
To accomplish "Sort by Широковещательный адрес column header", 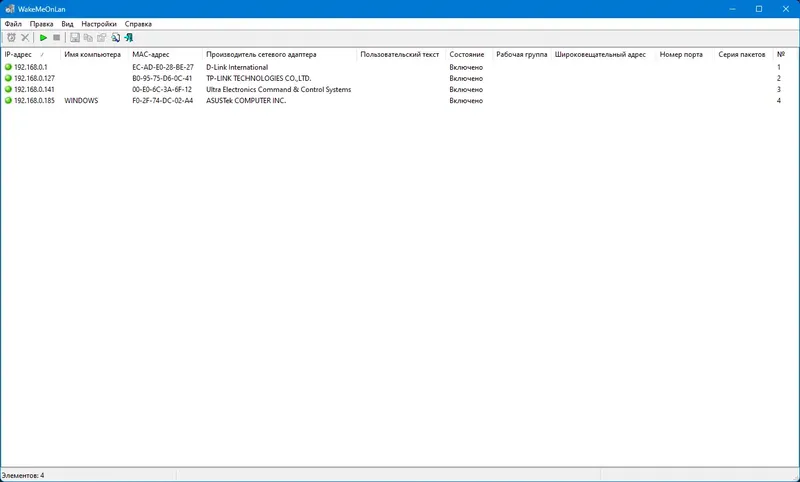I will click(x=603, y=54).
